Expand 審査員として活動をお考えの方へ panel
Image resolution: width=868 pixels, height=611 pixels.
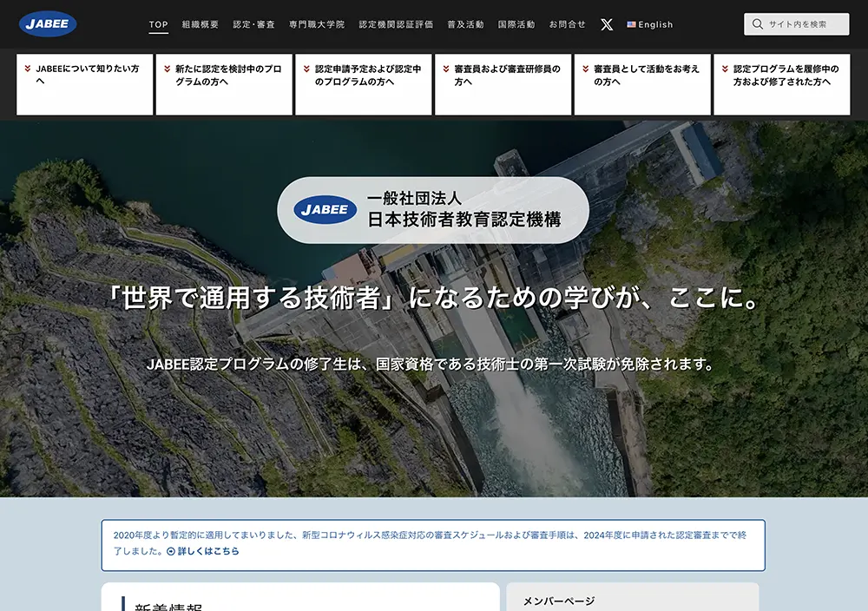click(642, 84)
